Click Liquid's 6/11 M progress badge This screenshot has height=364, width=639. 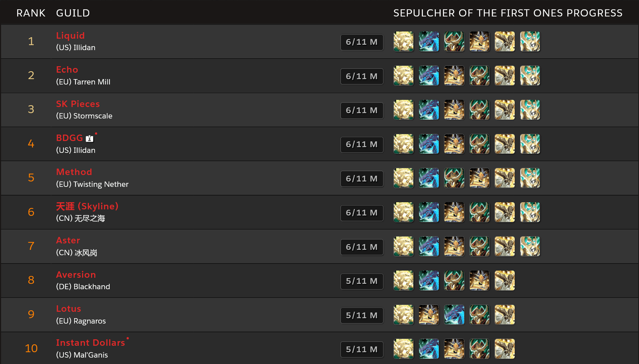(x=362, y=42)
